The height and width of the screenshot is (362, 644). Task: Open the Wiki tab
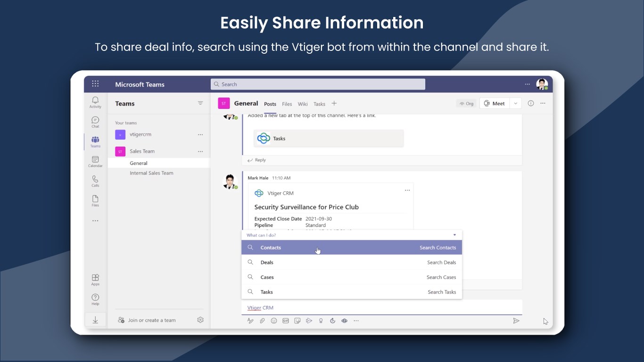[303, 104]
